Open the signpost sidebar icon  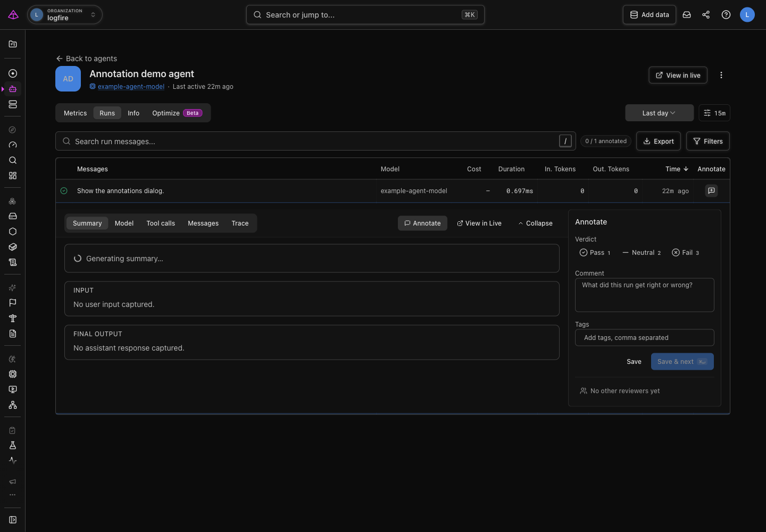[13, 318]
